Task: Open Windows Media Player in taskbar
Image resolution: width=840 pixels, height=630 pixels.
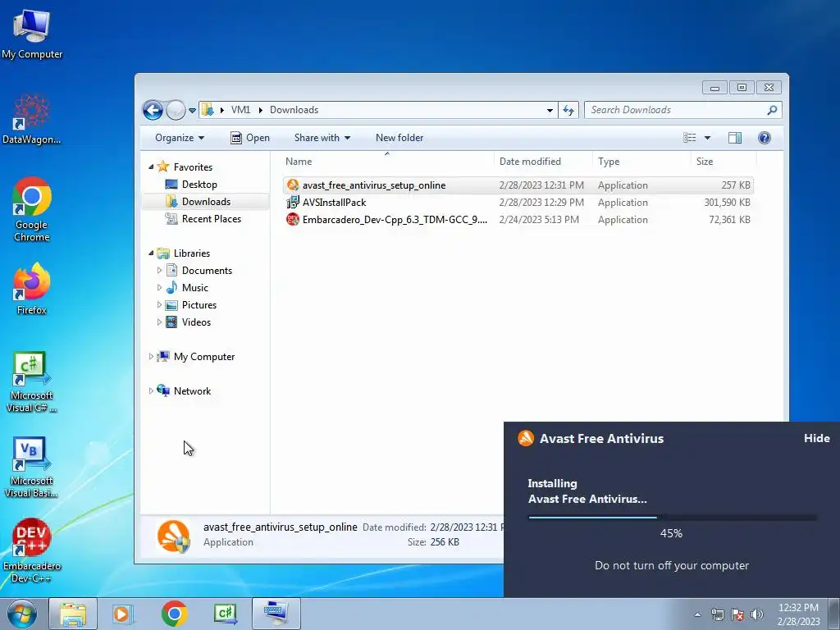Action: pos(122,614)
